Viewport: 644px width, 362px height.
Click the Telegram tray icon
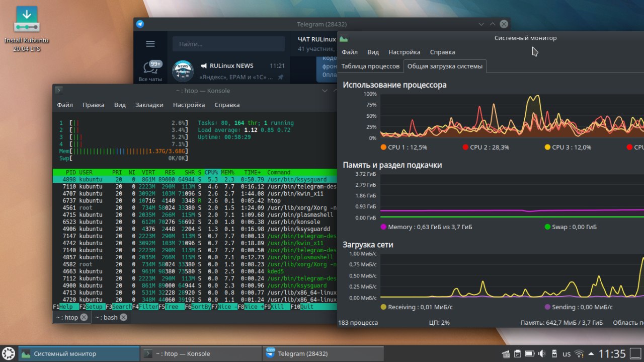[x=506, y=354]
